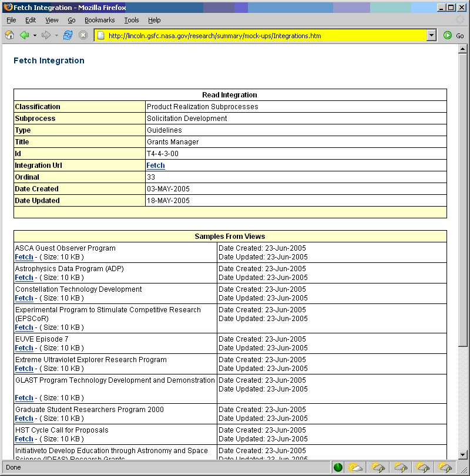The height and width of the screenshot is (476, 470).
Task: Click the 'Classification' row label
Action: tap(38, 107)
